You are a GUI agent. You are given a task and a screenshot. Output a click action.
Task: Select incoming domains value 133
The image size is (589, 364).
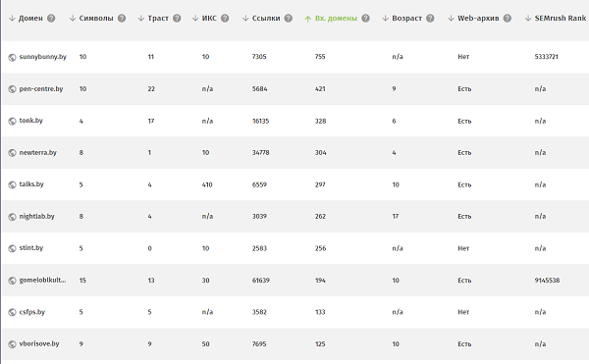click(x=320, y=312)
